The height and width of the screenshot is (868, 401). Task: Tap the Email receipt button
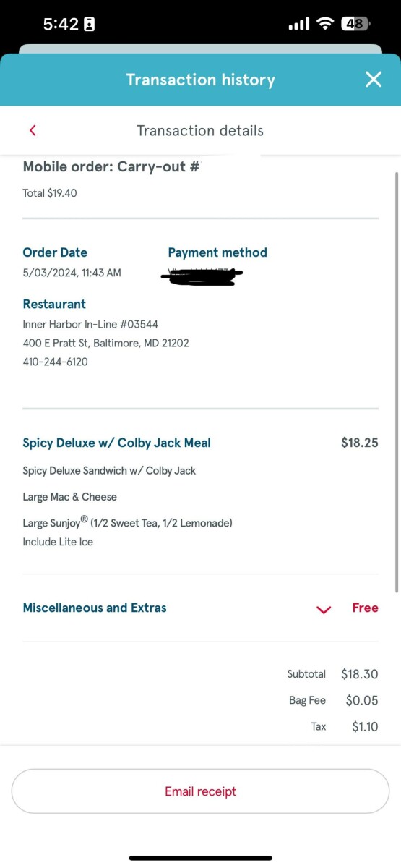pos(200,791)
